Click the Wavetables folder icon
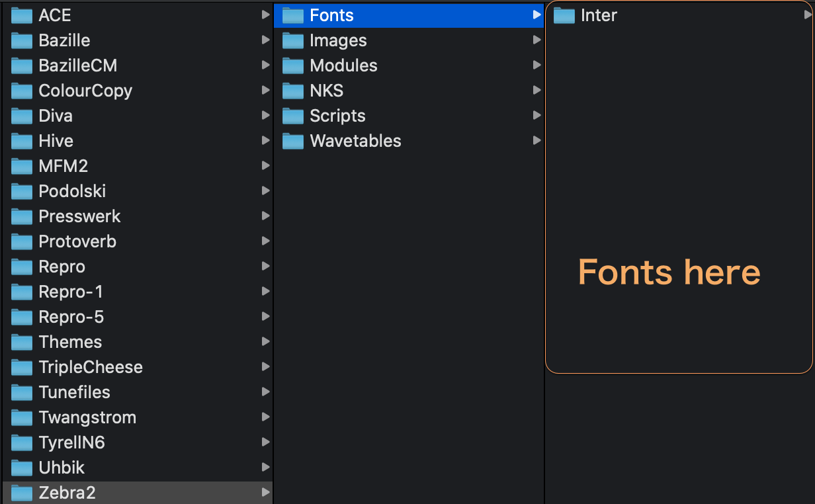Screen dimensions: 815x504 point(293,141)
